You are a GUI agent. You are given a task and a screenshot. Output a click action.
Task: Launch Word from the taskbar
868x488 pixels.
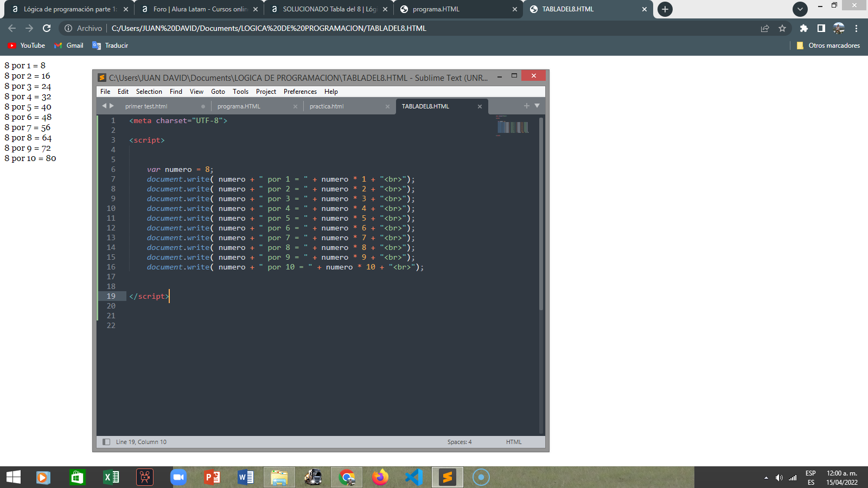coord(245,477)
